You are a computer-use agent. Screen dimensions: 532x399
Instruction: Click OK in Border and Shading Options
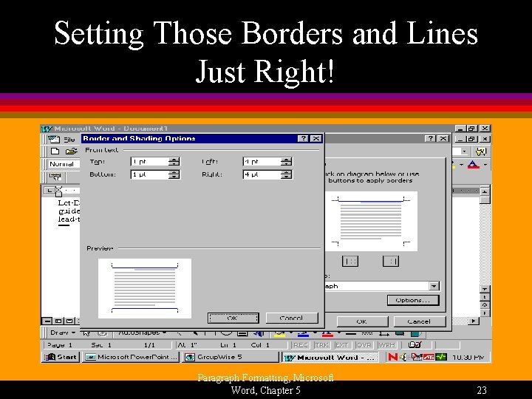click(x=233, y=318)
